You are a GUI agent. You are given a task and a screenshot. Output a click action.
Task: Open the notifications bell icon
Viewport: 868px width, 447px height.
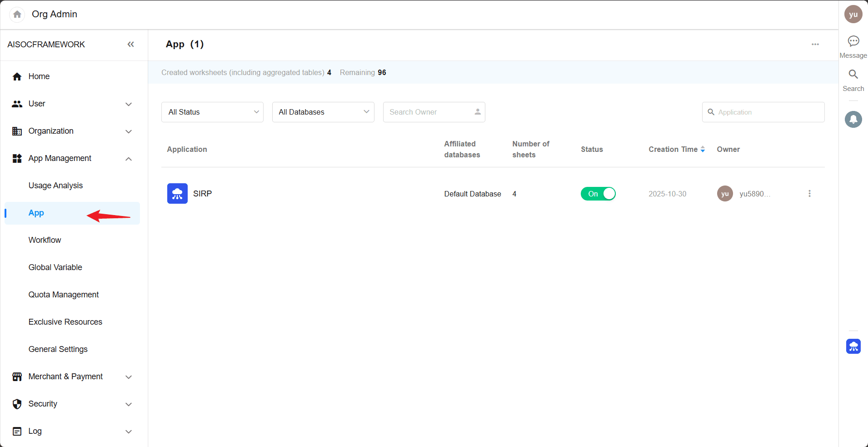coord(853,119)
